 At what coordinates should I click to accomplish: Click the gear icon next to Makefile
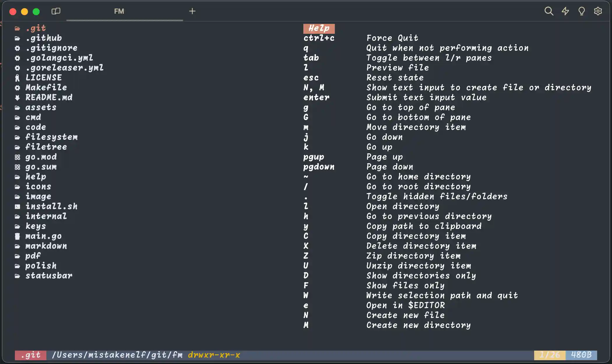point(17,88)
